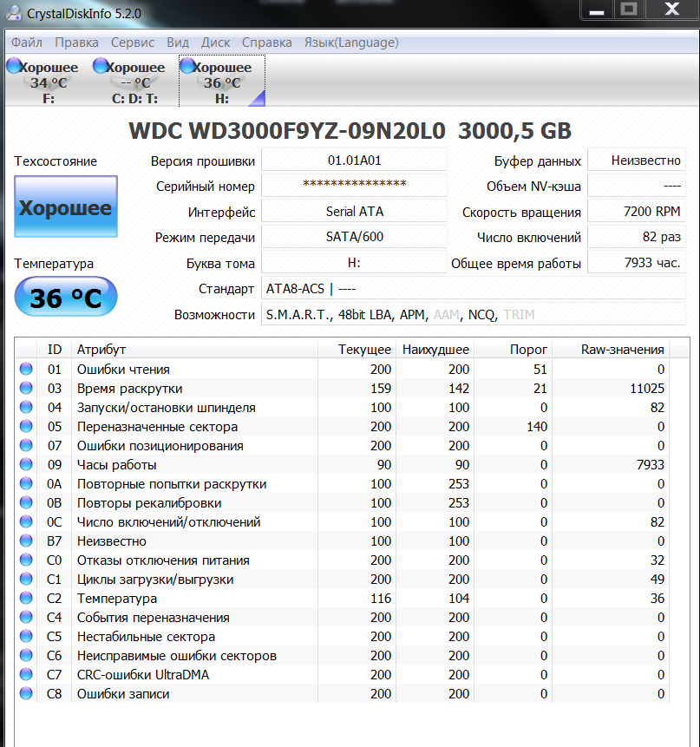Click the drive letter field H:
The image size is (700, 747).
click(x=354, y=263)
